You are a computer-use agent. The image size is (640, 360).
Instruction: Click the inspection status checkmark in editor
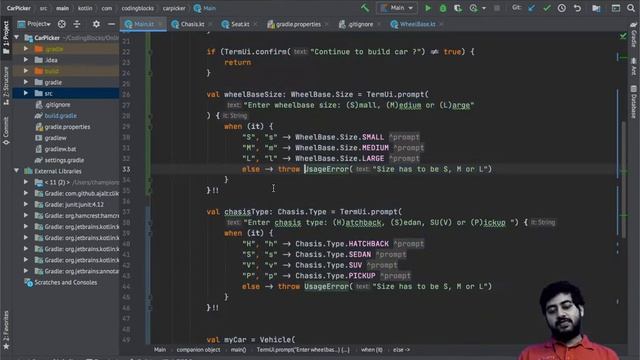pyautogui.click(x=623, y=36)
